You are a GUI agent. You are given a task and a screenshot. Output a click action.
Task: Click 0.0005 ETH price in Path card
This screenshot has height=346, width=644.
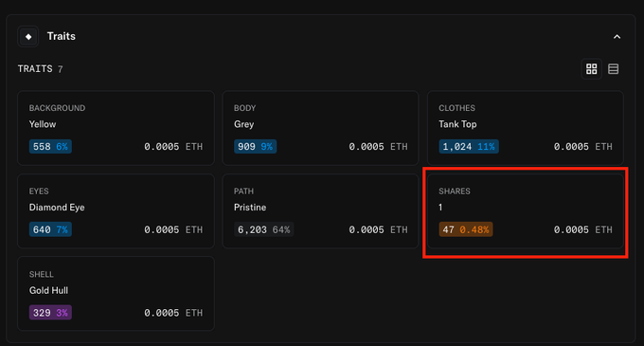coord(378,229)
